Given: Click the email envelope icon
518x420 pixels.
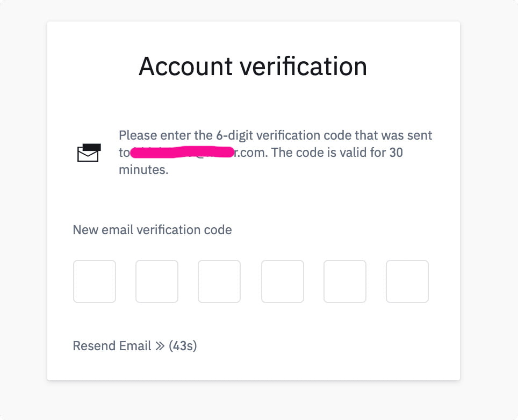Looking at the screenshot, I should [x=89, y=153].
